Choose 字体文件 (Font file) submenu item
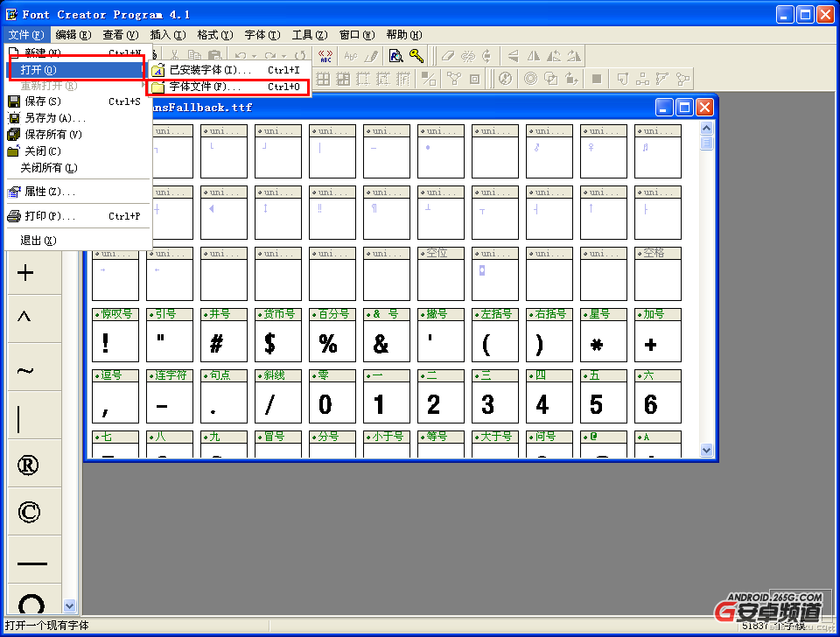The height and width of the screenshot is (637, 840). (x=228, y=87)
